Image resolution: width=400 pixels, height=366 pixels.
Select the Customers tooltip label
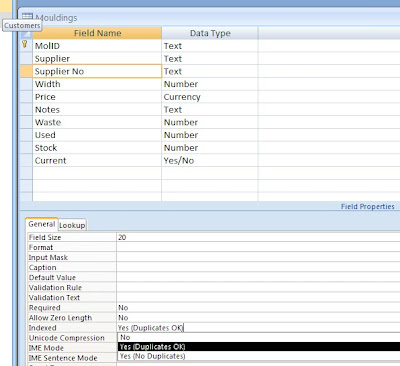coord(22,25)
